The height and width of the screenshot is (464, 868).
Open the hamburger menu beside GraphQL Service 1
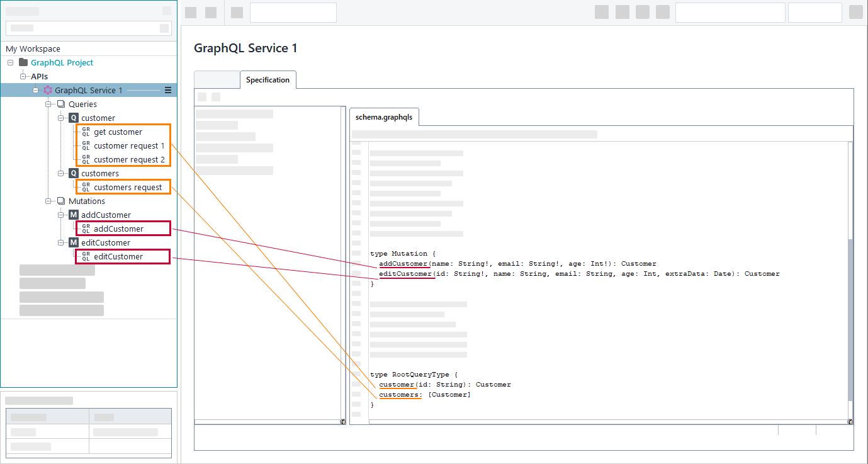(167, 90)
